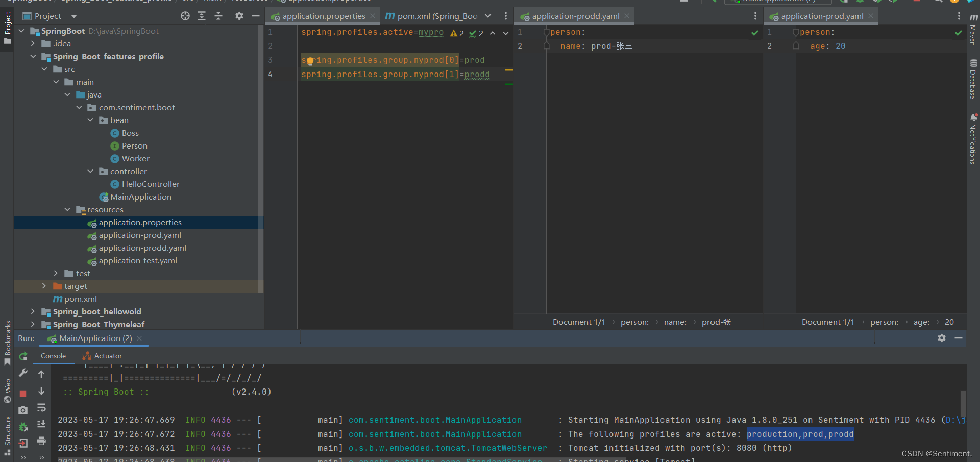980x462 pixels.
Task: Expand Spring_boot_hellowold module
Action: (33, 312)
